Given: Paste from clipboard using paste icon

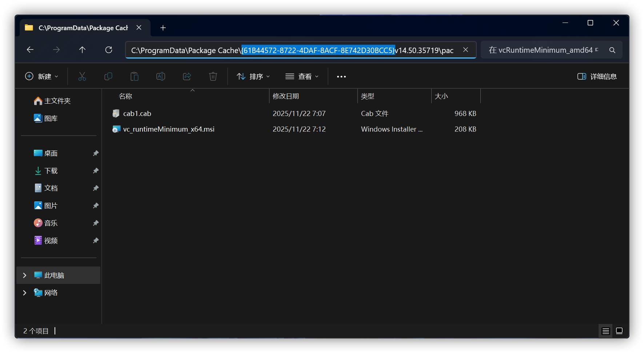Looking at the screenshot, I should pos(135,76).
